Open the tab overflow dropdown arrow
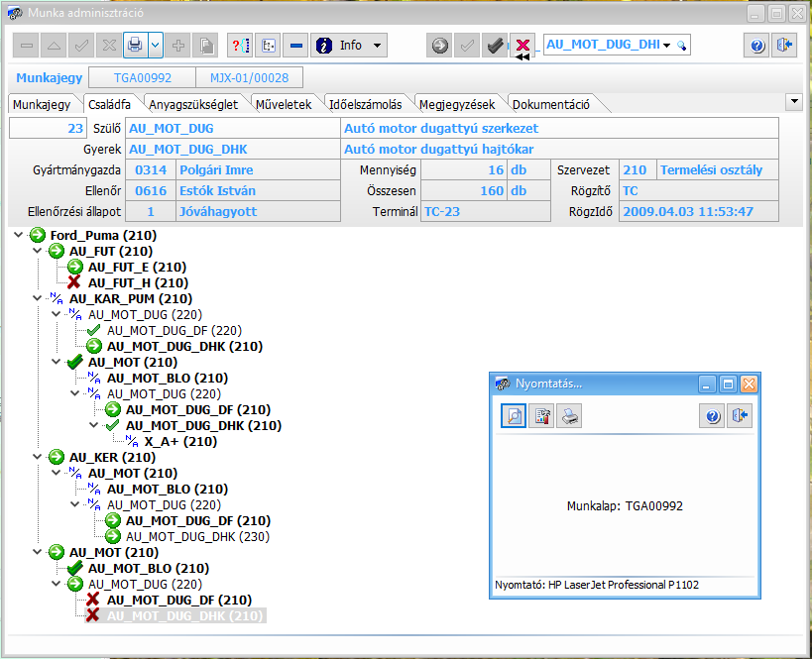The height and width of the screenshot is (659, 812). 794,101
